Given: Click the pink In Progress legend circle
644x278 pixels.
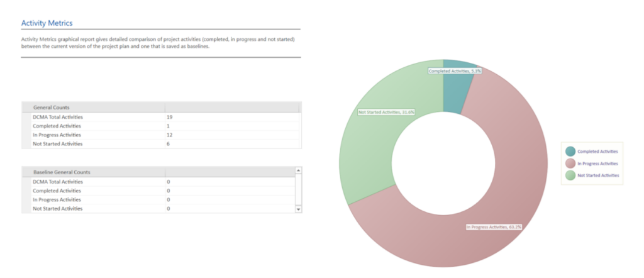Looking at the screenshot, I should [x=570, y=164].
